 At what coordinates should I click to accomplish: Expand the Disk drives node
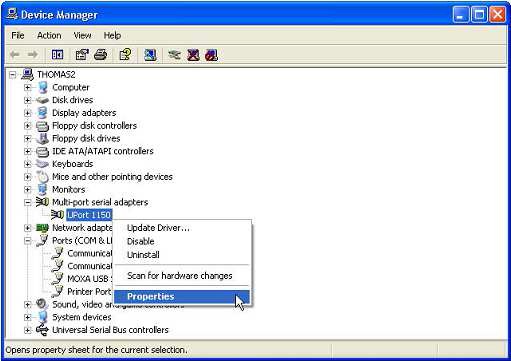(28, 100)
